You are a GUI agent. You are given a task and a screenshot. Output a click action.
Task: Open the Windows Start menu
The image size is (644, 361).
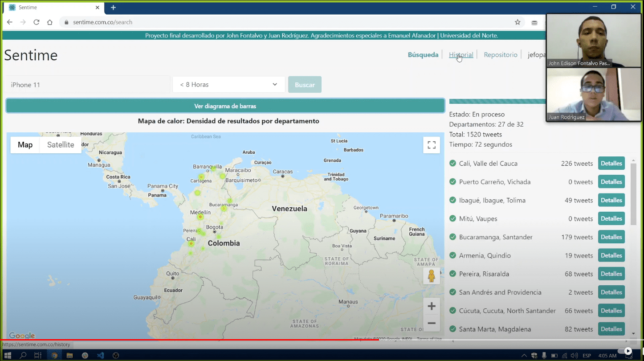(x=8, y=355)
